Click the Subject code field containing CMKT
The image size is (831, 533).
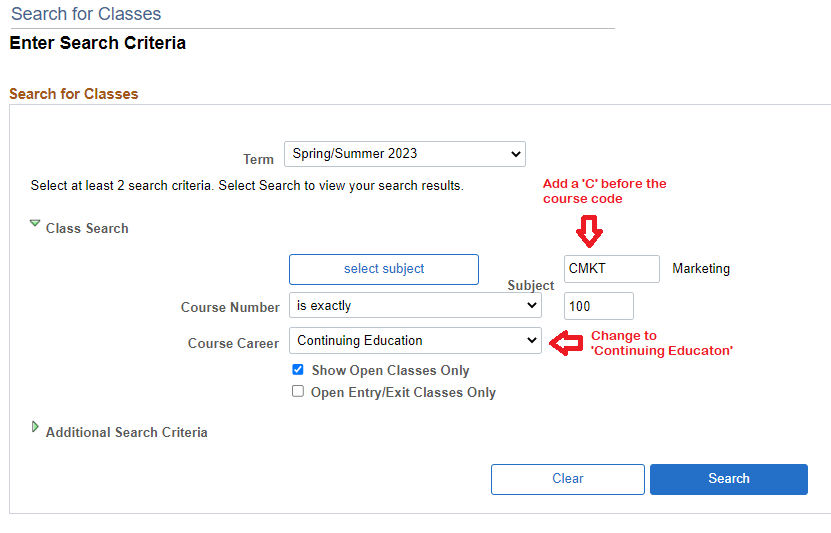click(611, 269)
